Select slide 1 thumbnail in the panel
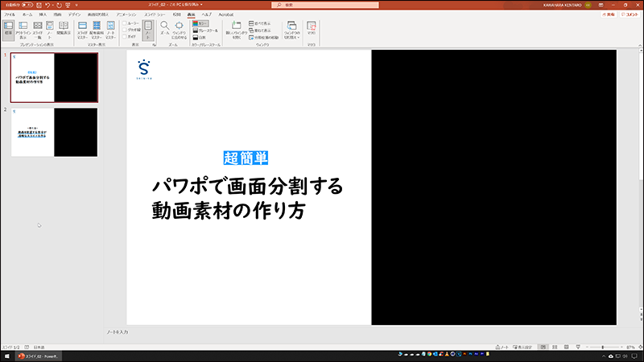 click(x=54, y=77)
